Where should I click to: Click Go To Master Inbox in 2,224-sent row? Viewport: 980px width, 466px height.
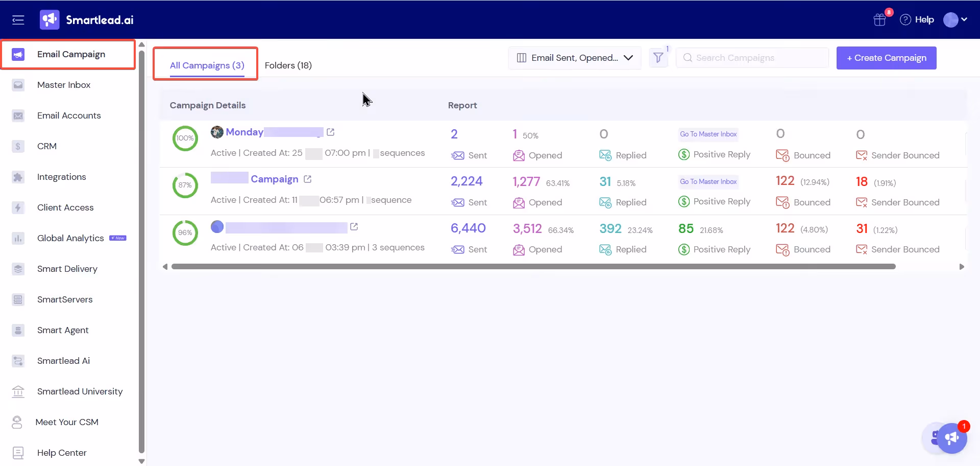708,181
